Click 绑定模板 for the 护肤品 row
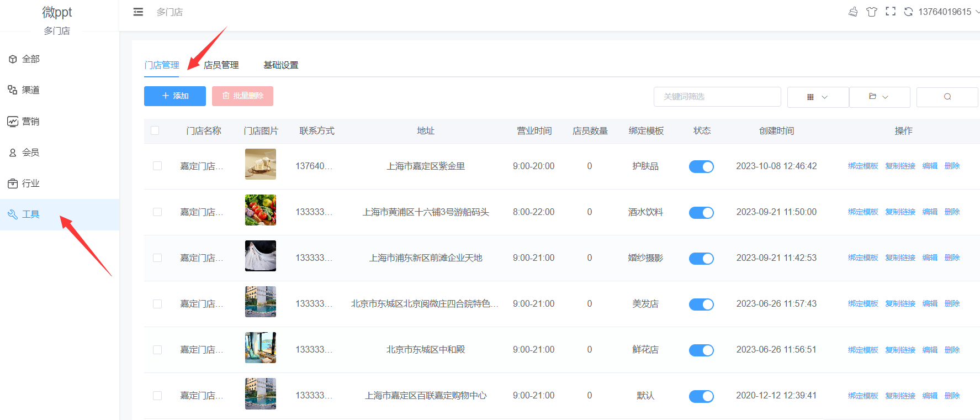This screenshot has height=420, width=980. click(x=863, y=166)
